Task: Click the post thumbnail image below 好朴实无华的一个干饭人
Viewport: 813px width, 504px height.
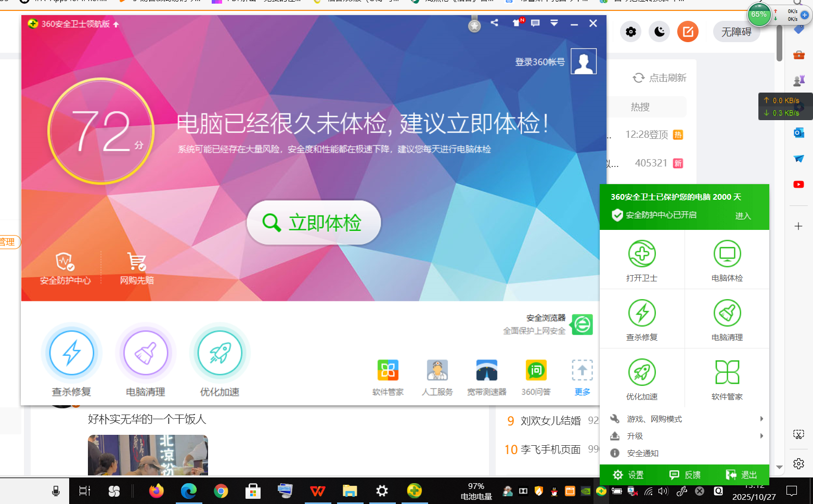Action: point(148,455)
